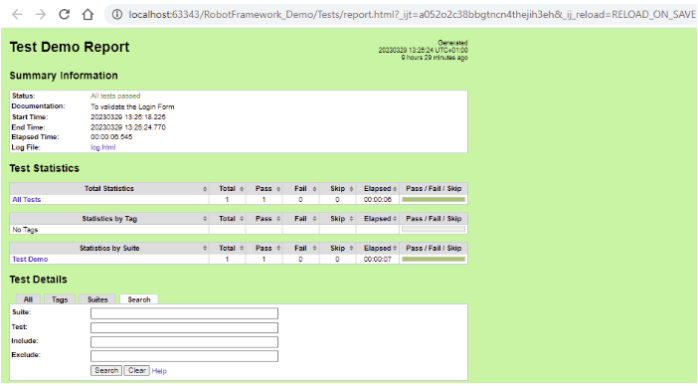
Task: Sort Total Statistics table by Pass
Action: tap(264, 189)
